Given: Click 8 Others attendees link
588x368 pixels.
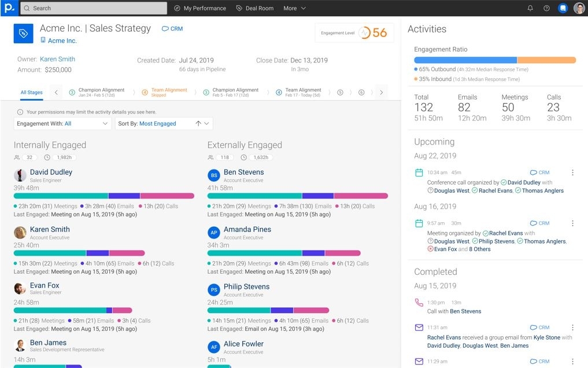Looking at the screenshot, I should [480, 249].
